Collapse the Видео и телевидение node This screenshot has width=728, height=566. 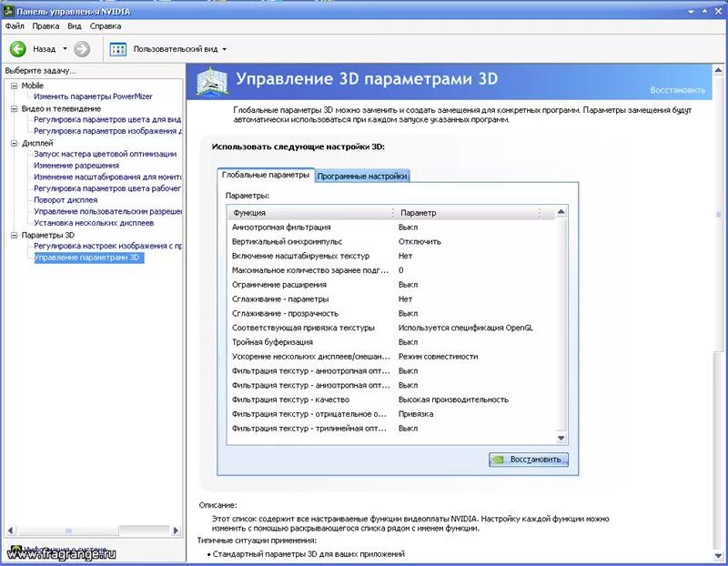click(x=14, y=108)
